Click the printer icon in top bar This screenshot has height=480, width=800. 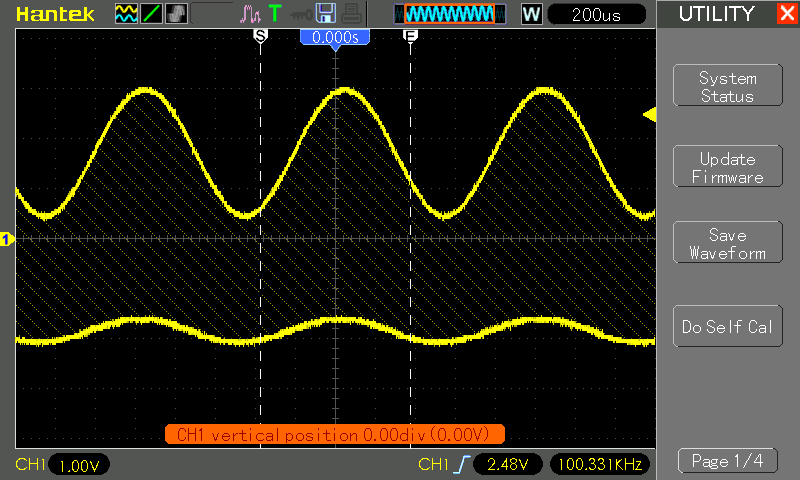350,14
